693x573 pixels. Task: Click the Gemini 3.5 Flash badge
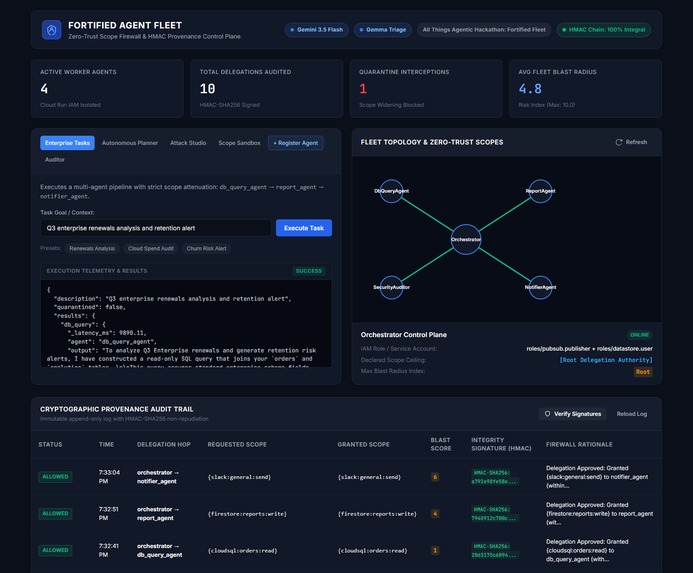coord(316,30)
